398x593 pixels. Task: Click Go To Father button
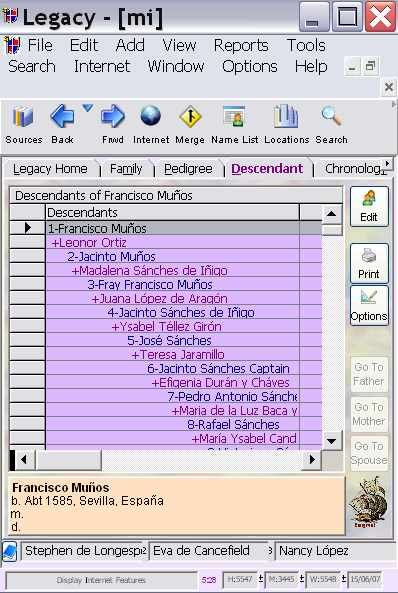click(369, 374)
